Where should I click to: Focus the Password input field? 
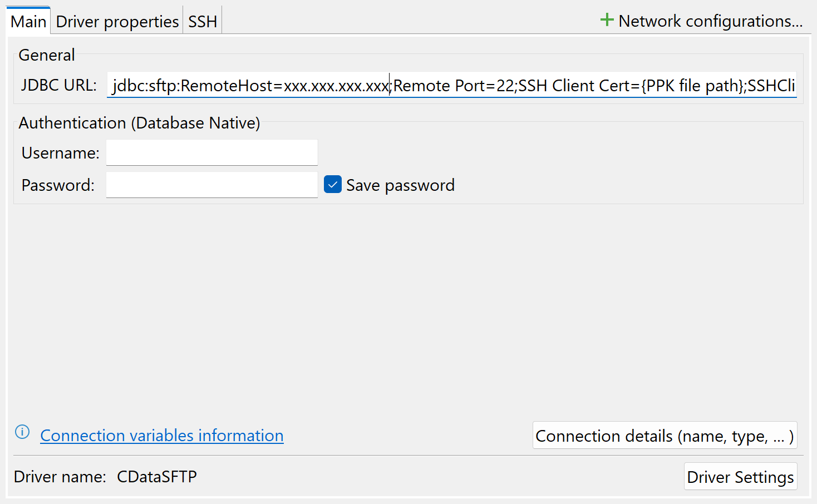pos(212,185)
